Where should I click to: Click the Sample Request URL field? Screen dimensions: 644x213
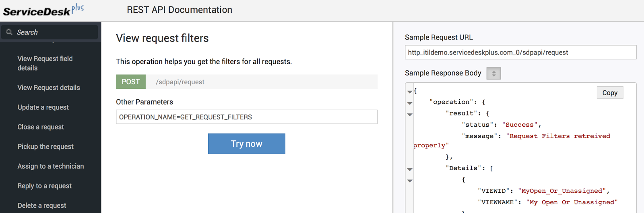520,52
